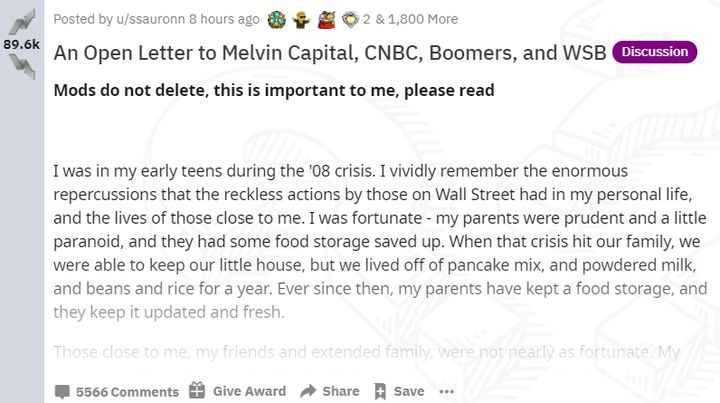
Task: Click the comments speech bubble icon
Action: 62,391
